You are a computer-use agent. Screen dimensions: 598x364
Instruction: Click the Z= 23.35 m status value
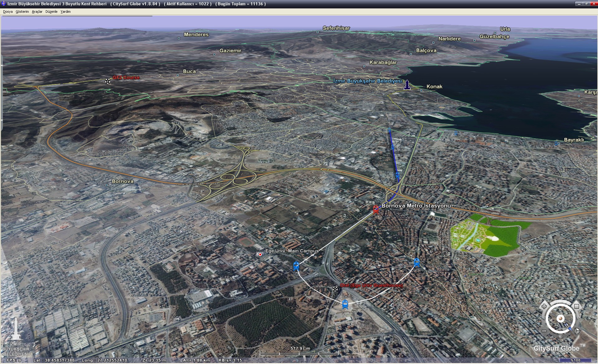pos(154,360)
